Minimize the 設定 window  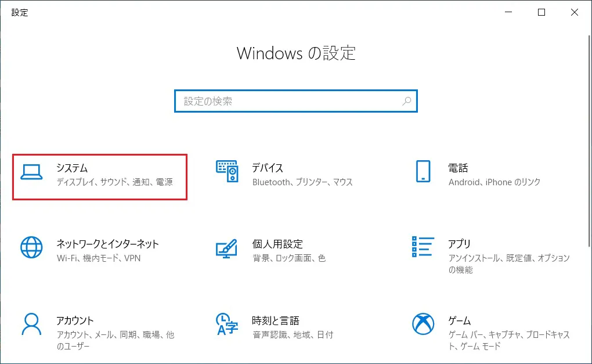508,12
